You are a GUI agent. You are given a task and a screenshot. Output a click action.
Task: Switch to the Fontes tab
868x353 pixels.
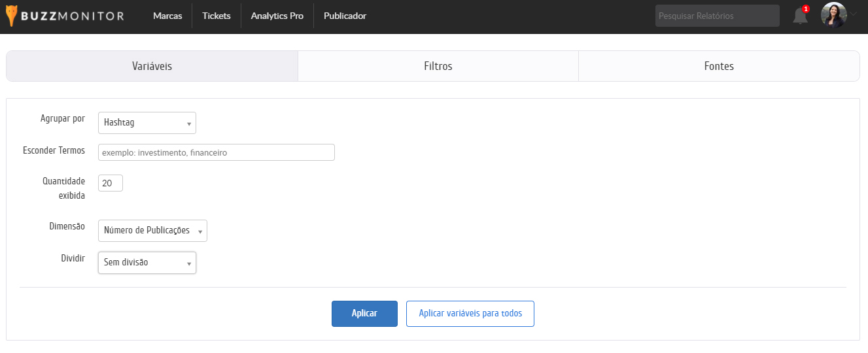click(x=719, y=66)
